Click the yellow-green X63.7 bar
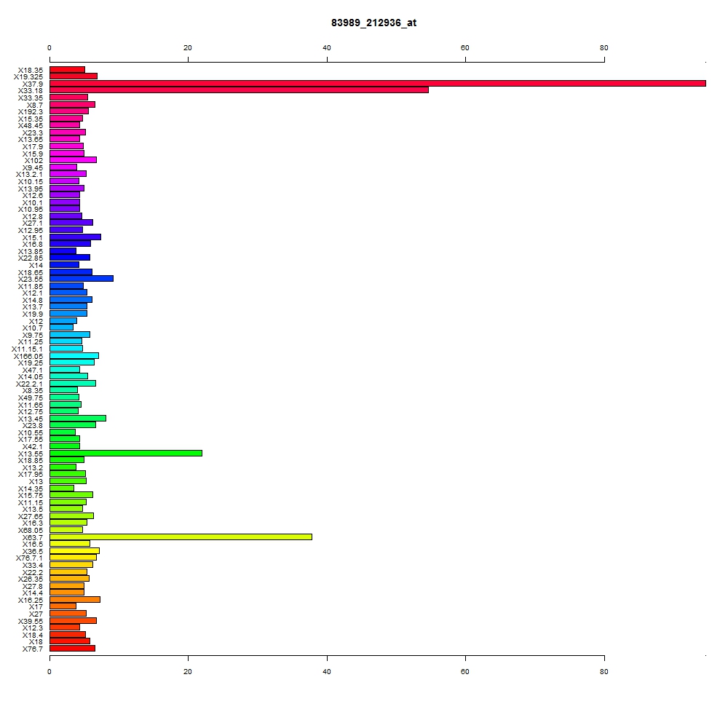Image resolution: width=728 pixels, height=728 pixels. pyautogui.click(x=181, y=537)
